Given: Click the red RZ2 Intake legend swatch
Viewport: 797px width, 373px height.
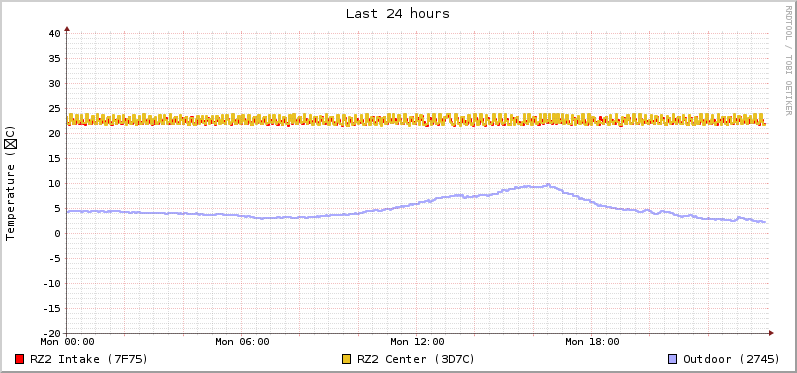Looking at the screenshot, I should coord(20,359).
